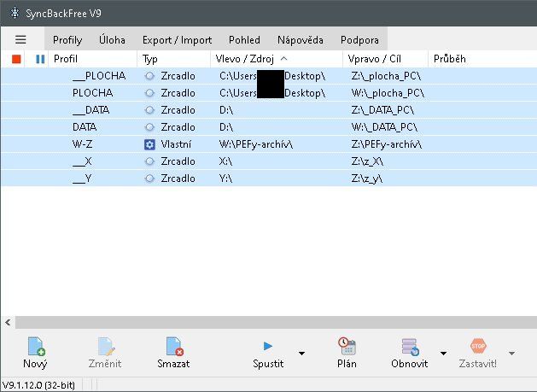Click mirror type icon for __DATA profile
The image size is (537, 392).
click(x=149, y=110)
